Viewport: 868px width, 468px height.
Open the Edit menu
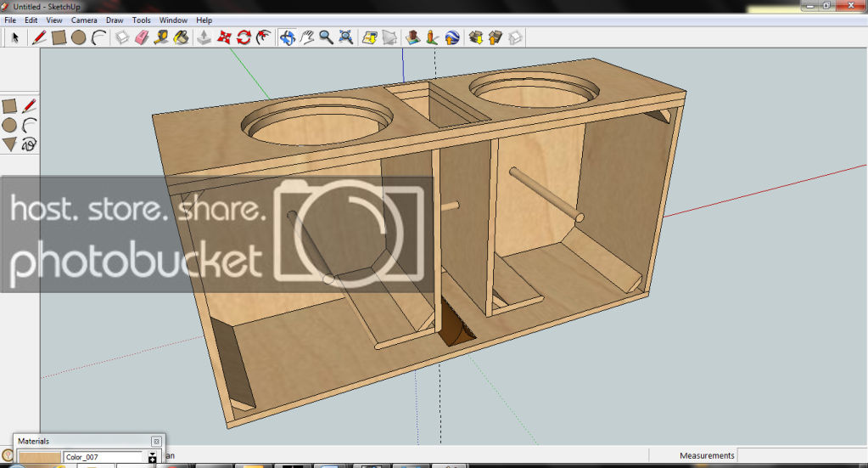[x=31, y=20]
